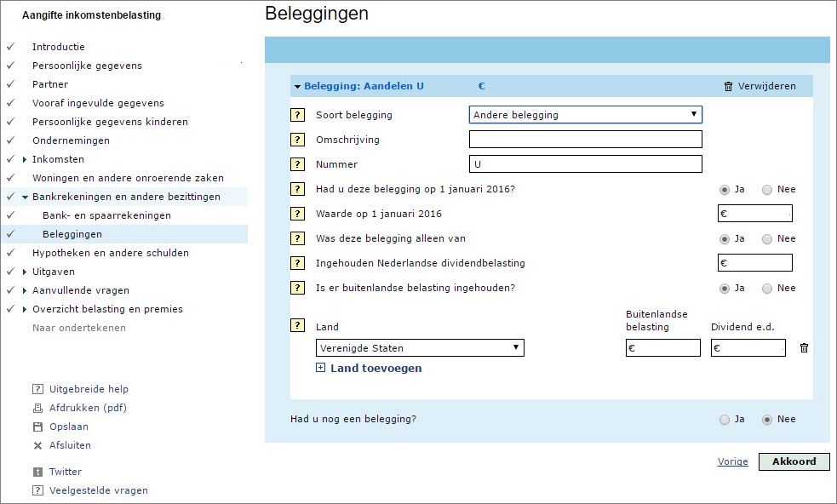Click the Opslaan save icon
This screenshot has height=504, width=837.
click(37, 427)
